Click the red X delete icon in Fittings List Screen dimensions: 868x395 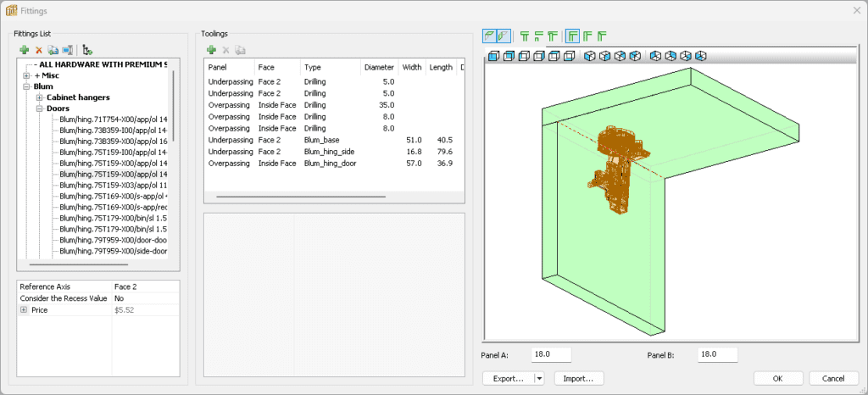38,51
